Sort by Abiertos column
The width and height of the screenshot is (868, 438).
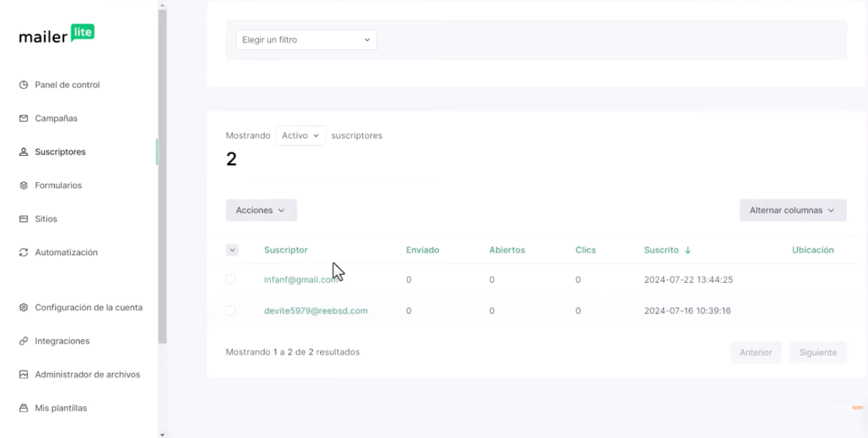(x=507, y=250)
